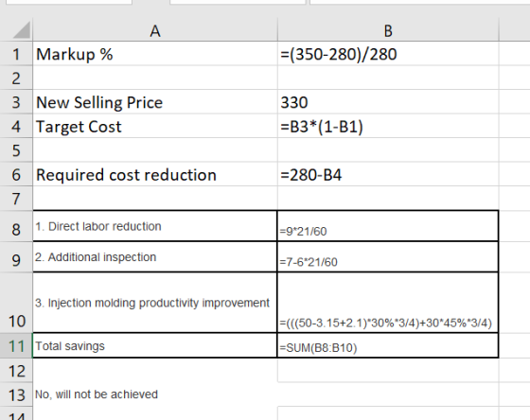Click empty cell A5
Image resolution: width=530 pixels, height=420 pixels.
click(x=155, y=150)
